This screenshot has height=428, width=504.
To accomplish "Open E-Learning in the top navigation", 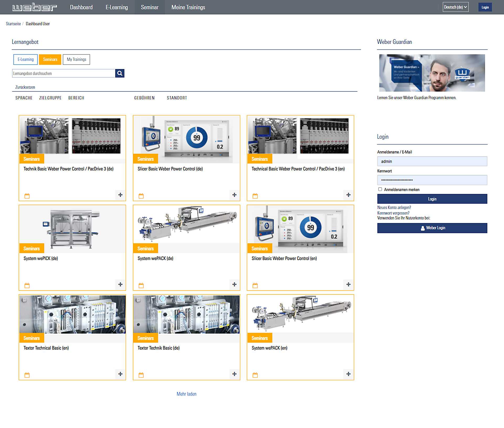I will coord(117,7).
